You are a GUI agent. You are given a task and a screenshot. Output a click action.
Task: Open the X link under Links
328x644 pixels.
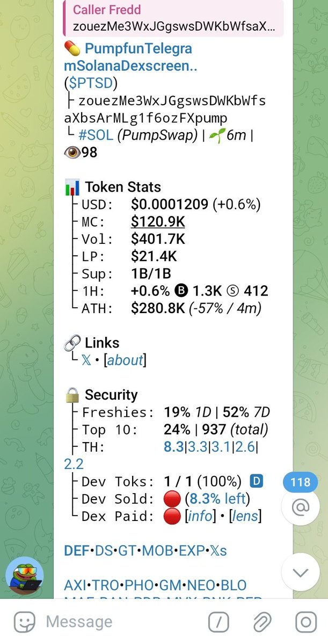[86, 360]
